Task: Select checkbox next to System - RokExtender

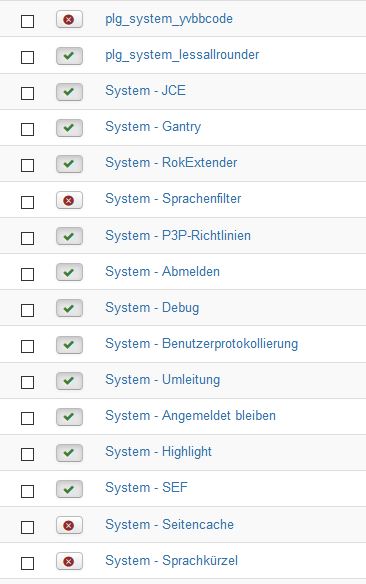Action: pyautogui.click(x=28, y=165)
